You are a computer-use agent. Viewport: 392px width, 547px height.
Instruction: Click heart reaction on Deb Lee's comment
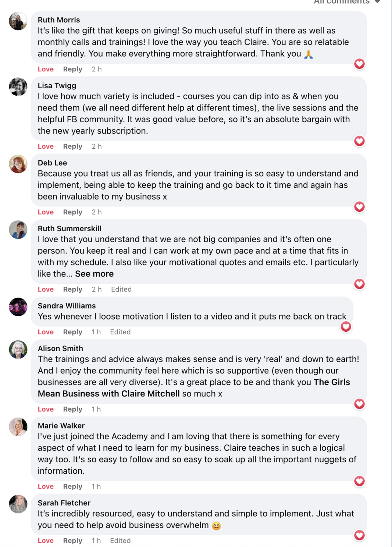[x=359, y=207]
